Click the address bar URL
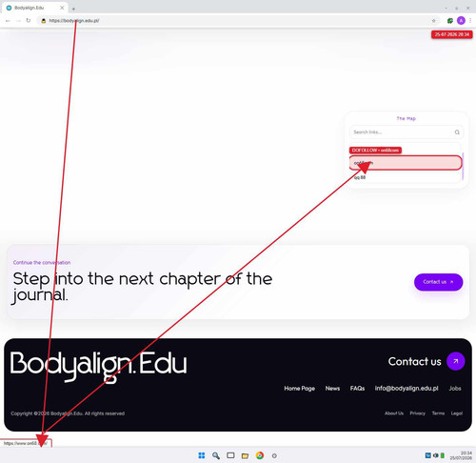The width and height of the screenshot is (476, 463). (74, 21)
